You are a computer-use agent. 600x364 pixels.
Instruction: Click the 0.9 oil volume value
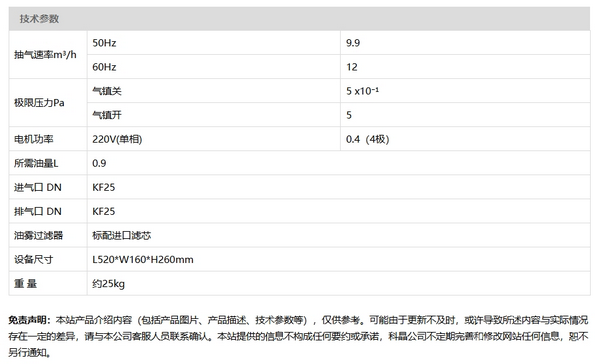[99, 163]
